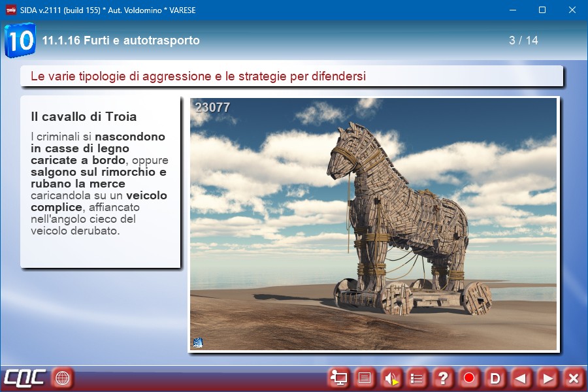Click the small icon in image corner
588x392 pixels.
click(197, 343)
